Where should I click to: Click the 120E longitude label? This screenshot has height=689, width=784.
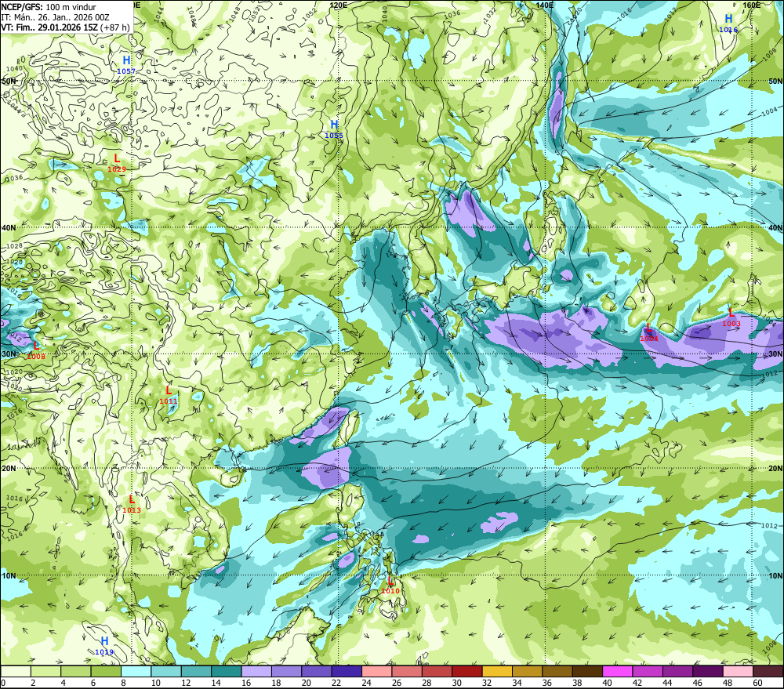339,5
